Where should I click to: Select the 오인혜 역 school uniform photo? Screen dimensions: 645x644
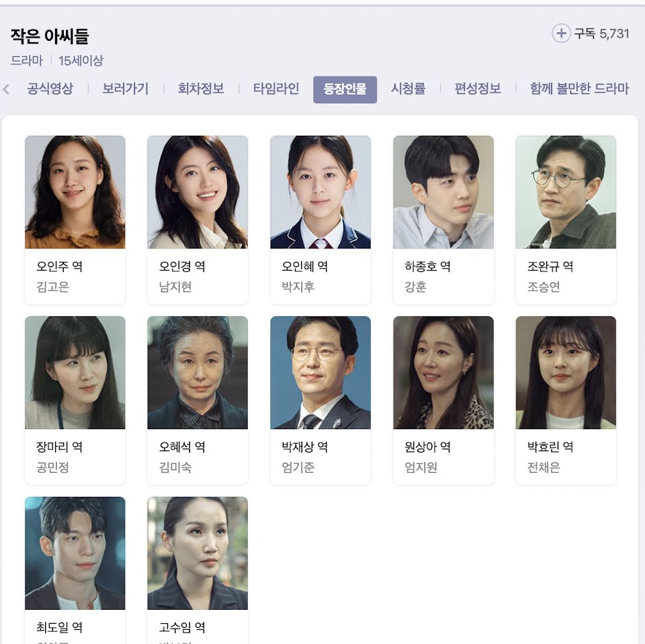click(x=320, y=192)
